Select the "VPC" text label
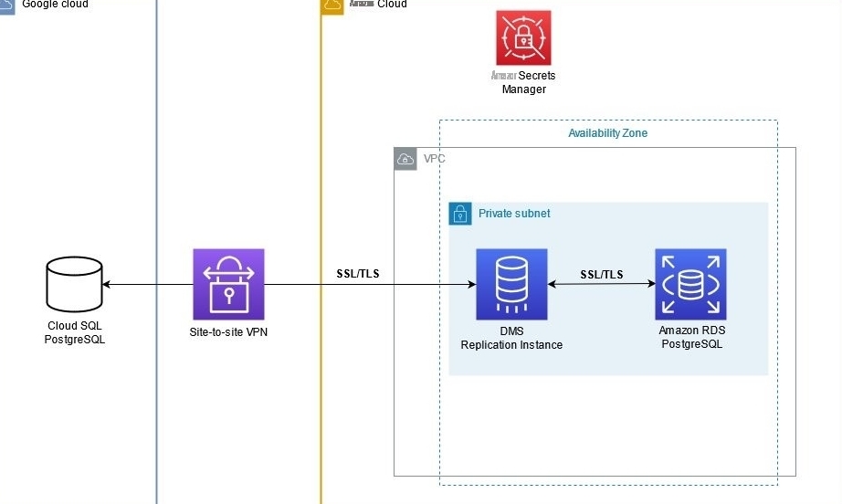The width and height of the screenshot is (842, 504). tap(434, 159)
